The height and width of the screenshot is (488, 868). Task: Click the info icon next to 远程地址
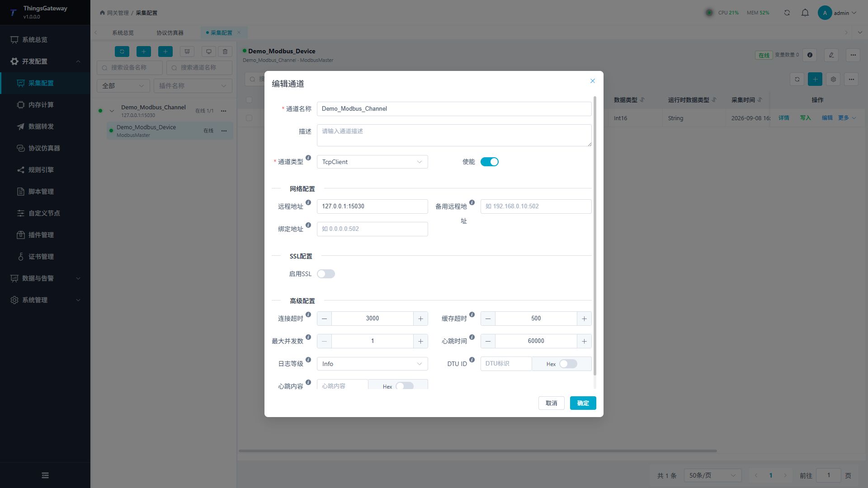[x=308, y=202]
